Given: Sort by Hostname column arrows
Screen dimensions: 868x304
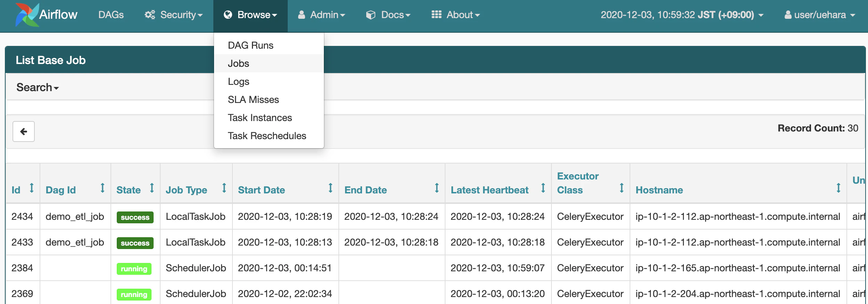Looking at the screenshot, I should point(838,188).
